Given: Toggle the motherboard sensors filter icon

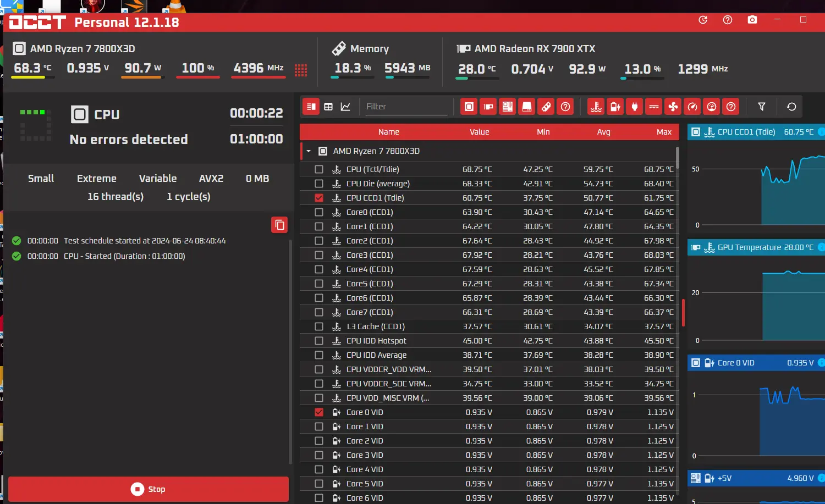Looking at the screenshot, I should [508, 107].
